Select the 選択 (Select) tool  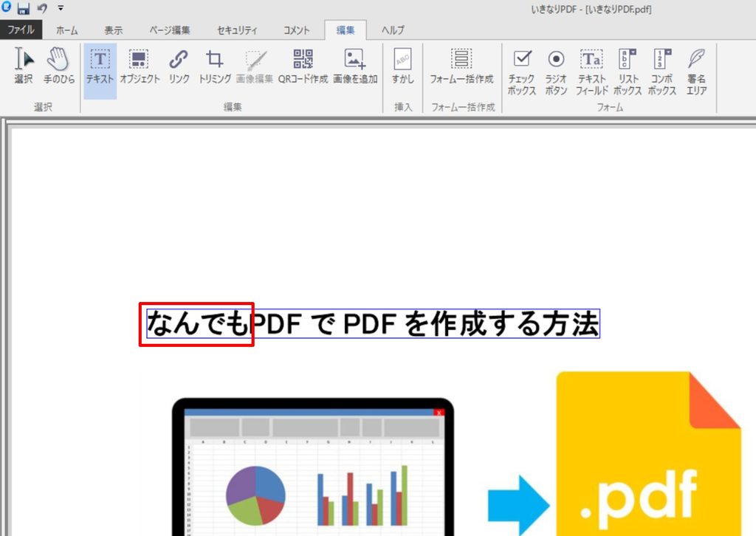(23, 66)
